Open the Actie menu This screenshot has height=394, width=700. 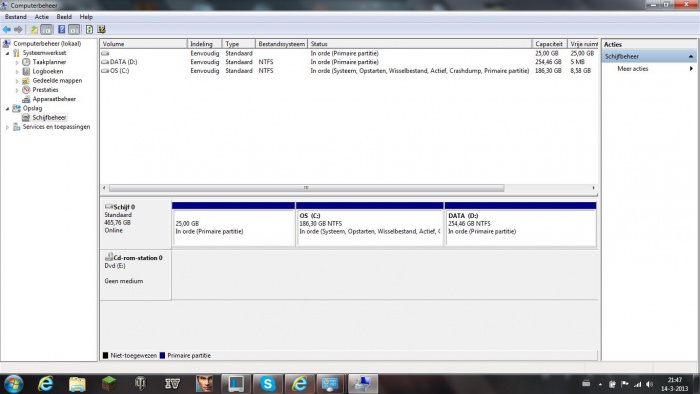point(42,17)
